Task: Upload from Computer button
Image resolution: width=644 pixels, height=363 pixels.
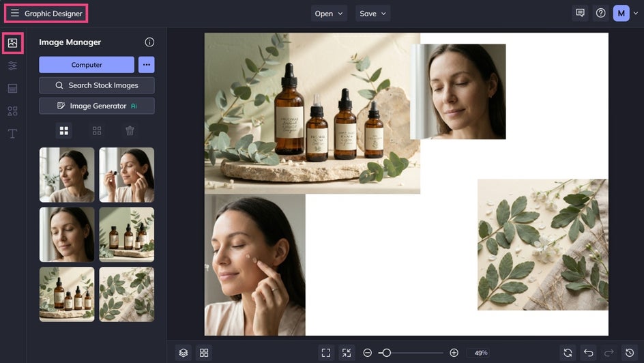Action: tap(87, 64)
